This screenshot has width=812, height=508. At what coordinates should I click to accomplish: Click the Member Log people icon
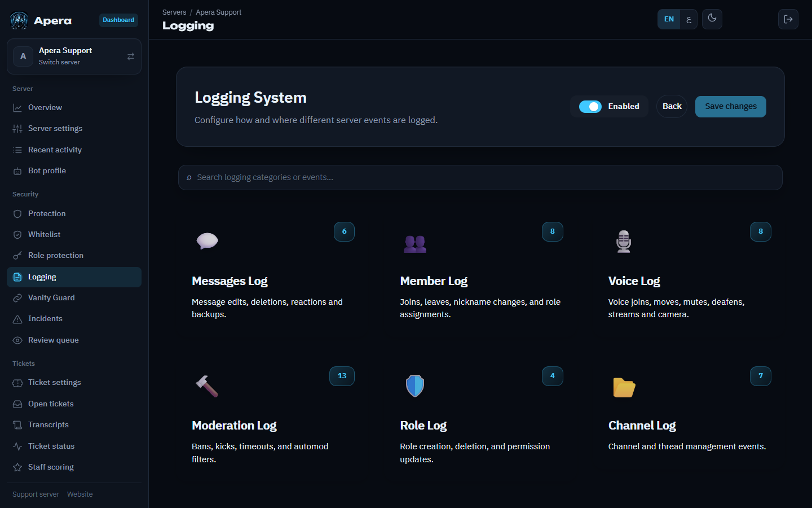415,243
